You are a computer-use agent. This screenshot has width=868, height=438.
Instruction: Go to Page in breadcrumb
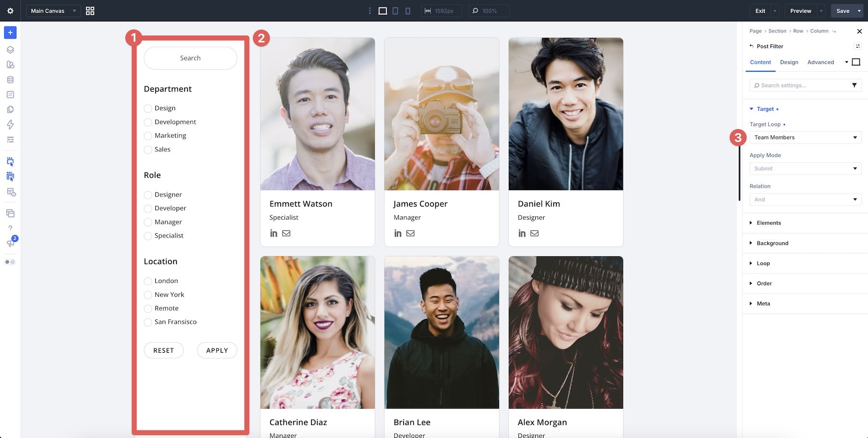point(756,31)
